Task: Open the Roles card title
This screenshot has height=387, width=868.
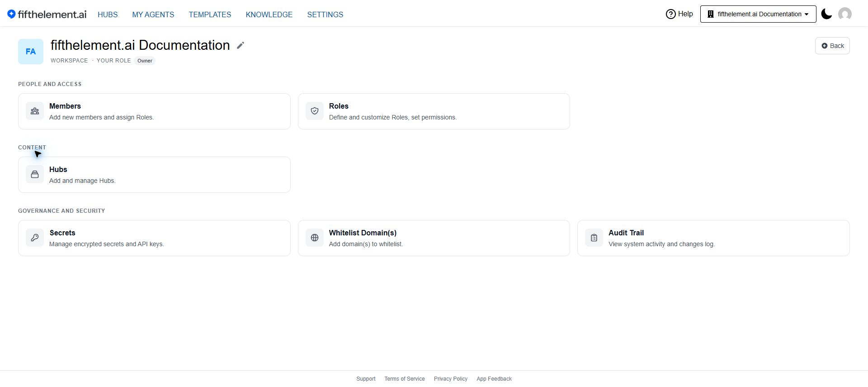Action: click(x=339, y=106)
